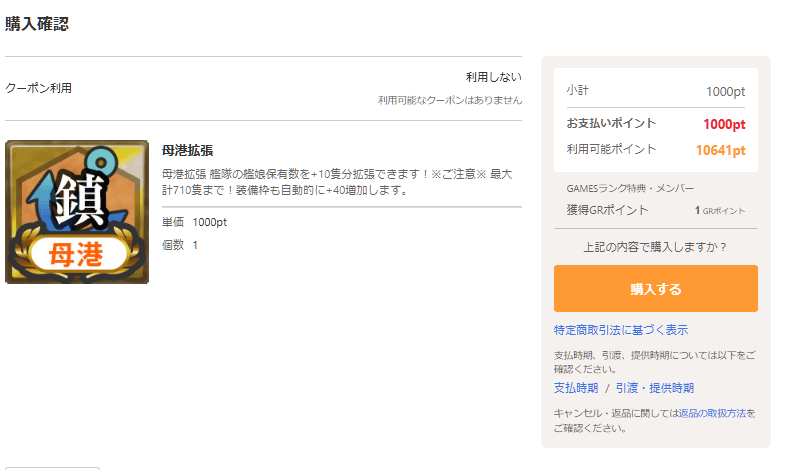Click the 個数 quantity value
The height and width of the screenshot is (470, 788).
pyautogui.click(x=195, y=245)
